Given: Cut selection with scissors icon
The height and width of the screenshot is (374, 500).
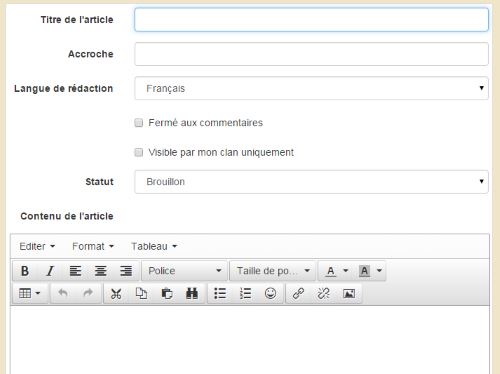Looking at the screenshot, I should point(116,294).
